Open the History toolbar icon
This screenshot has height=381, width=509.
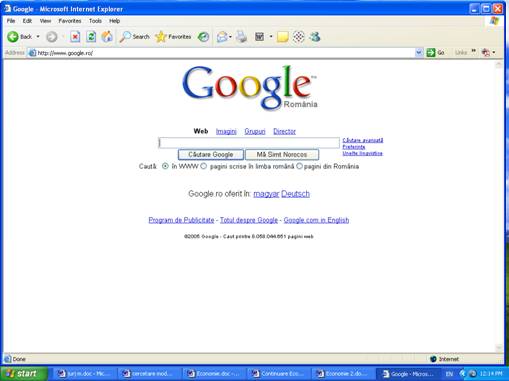pyautogui.click(x=203, y=37)
